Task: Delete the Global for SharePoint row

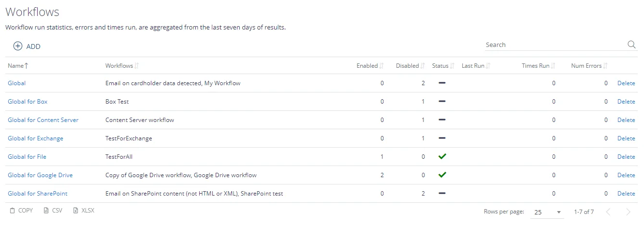Action: pos(626,194)
